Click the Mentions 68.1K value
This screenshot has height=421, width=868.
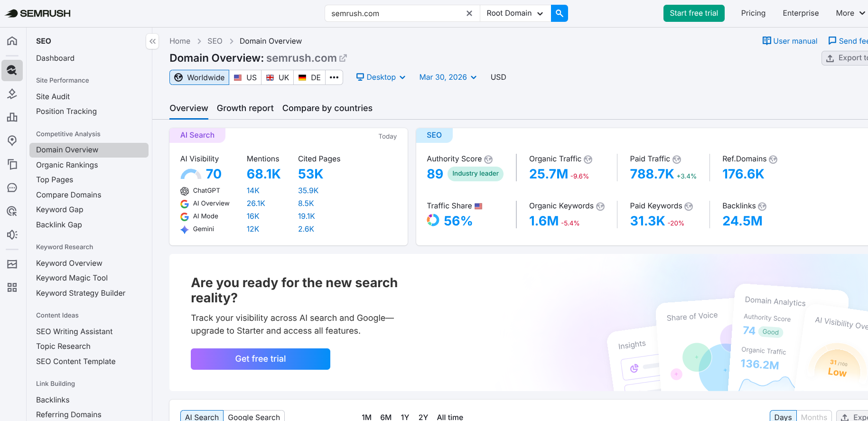click(263, 174)
